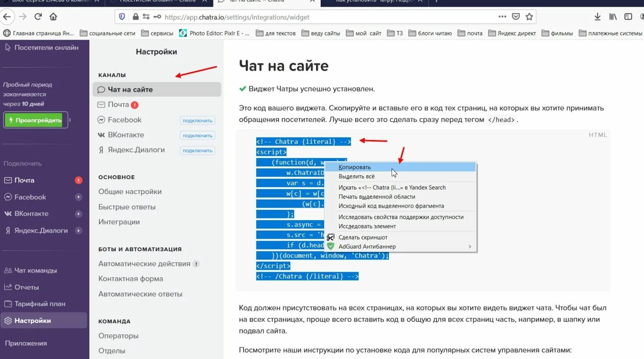Open the для текстов bookmarks folder

[x=276, y=33]
